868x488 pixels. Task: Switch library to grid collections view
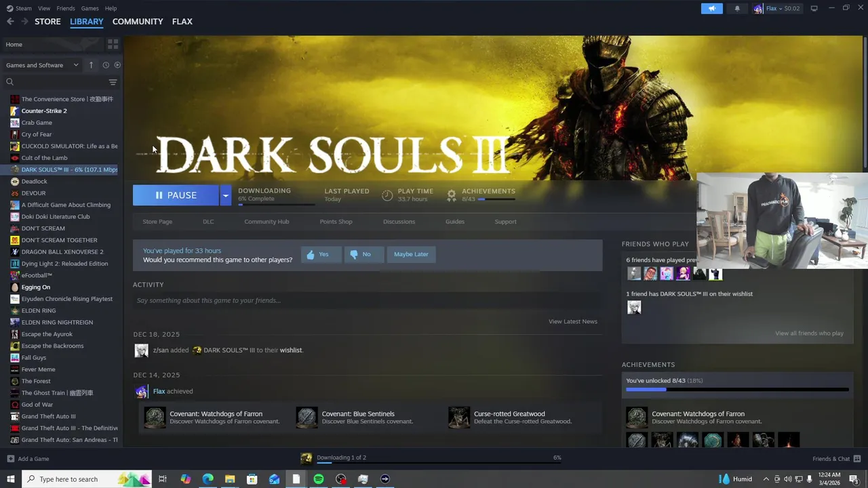(x=113, y=44)
